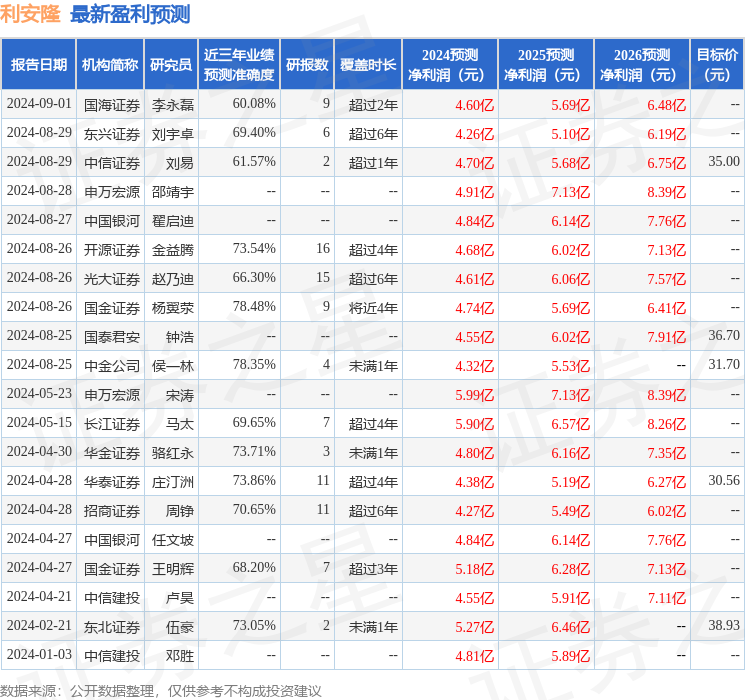Click the 研报数 column header
The image size is (745, 700).
[307, 65]
